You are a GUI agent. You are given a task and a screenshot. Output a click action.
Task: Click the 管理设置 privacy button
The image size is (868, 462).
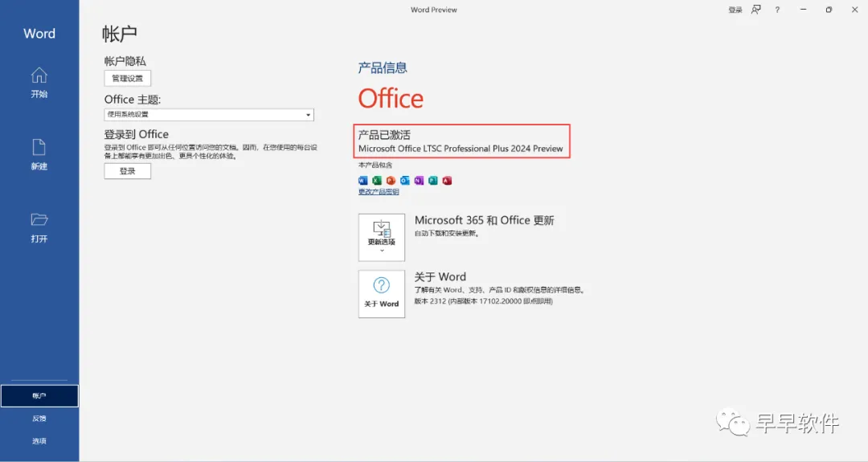(127, 78)
